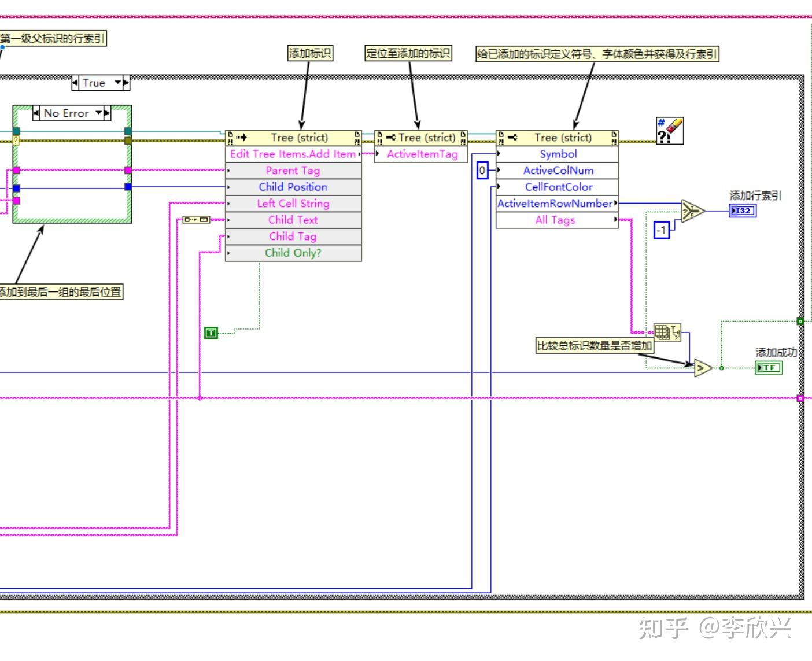
Task: Select the 定位至添加的标识 comment label
Action: (x=408, y=54)
